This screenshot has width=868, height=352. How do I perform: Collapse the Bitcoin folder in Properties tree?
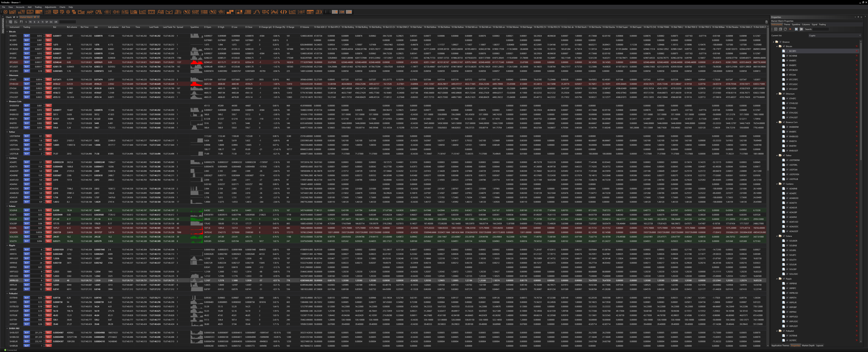click(777, 46)
